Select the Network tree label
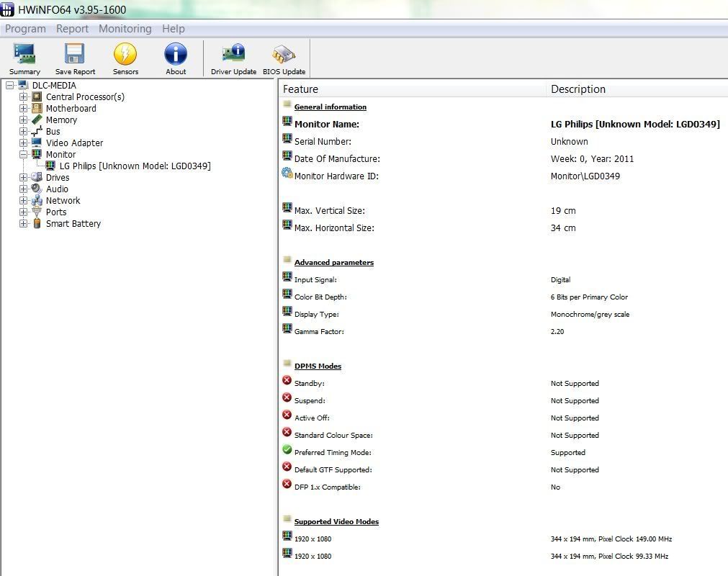This screenshot has height=576, width=728. coord(63,200)
